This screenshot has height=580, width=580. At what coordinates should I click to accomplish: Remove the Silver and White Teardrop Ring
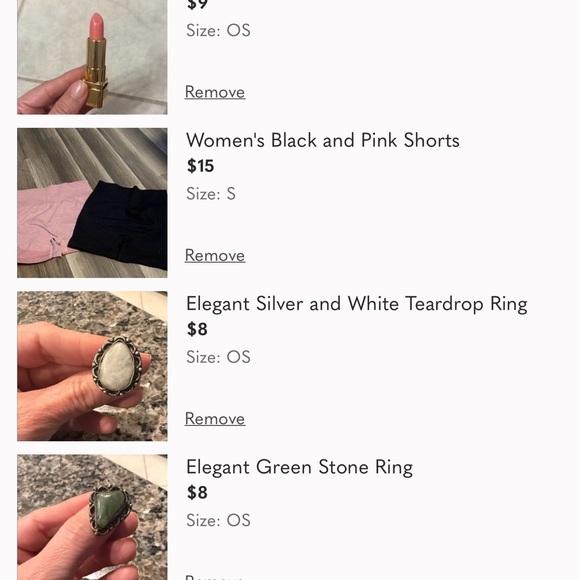click(215, 419)
